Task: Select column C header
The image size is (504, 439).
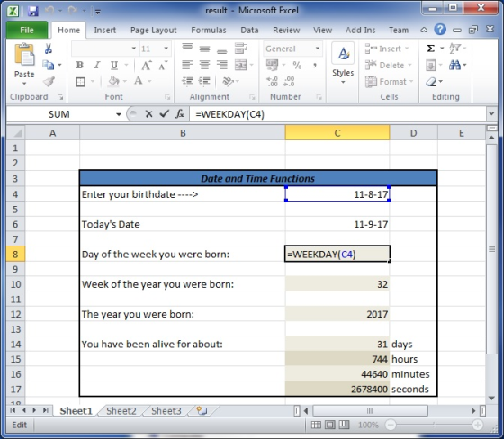Action: click(337, 133)
